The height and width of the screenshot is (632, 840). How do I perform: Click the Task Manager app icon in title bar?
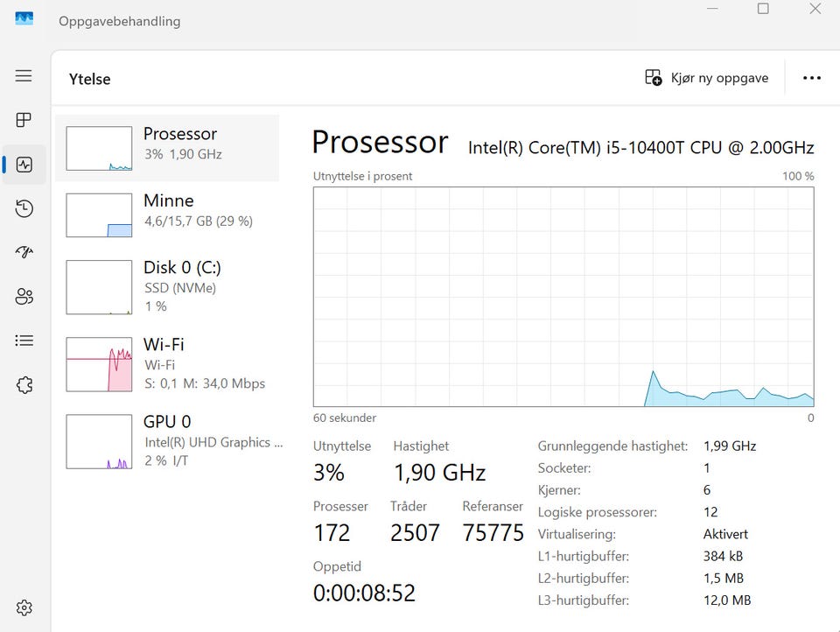click(24, 19)
